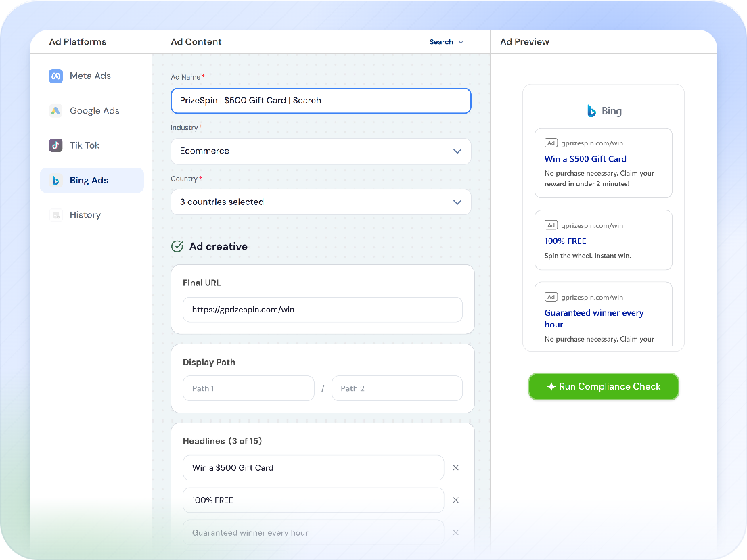Click the '100% FREE' preview headline link
The height and width of the screenshot is (560, 747).
(x=565, y=241)
